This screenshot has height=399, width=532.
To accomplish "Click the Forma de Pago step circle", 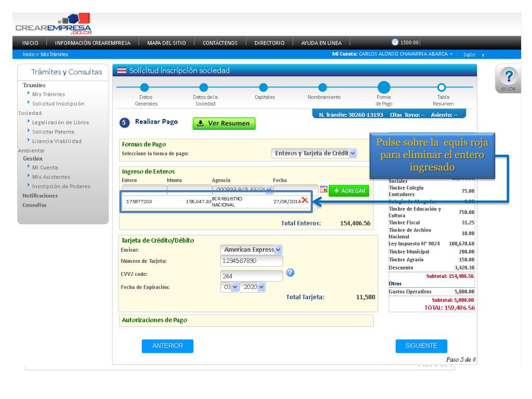I will click(x=384, y=87).
